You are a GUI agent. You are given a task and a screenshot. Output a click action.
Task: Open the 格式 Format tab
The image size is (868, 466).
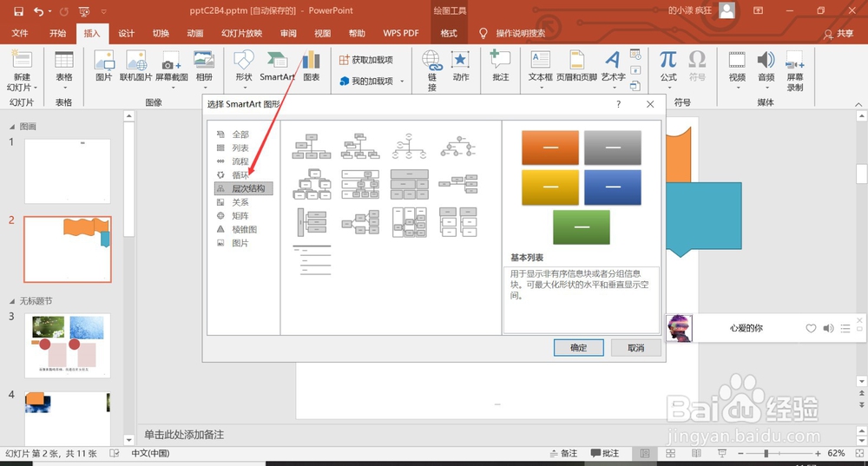pos(449,33)
